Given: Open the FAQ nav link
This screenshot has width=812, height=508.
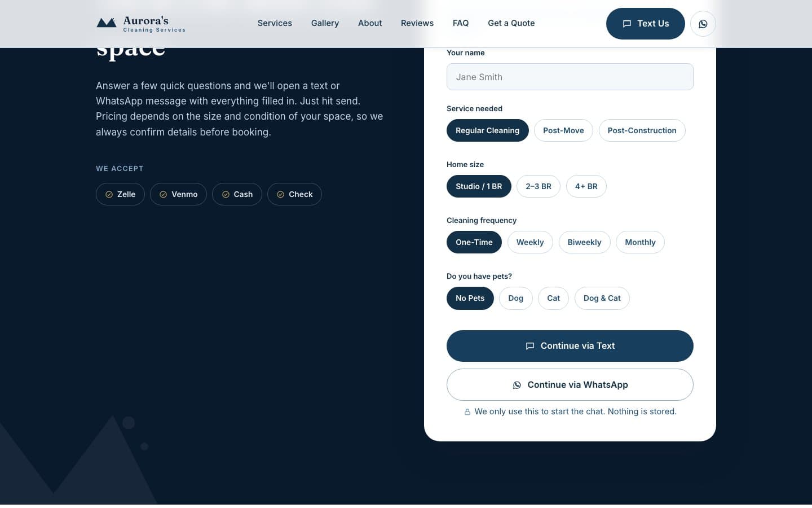Looking at the screenshot, I should click(x=461, y=23).
